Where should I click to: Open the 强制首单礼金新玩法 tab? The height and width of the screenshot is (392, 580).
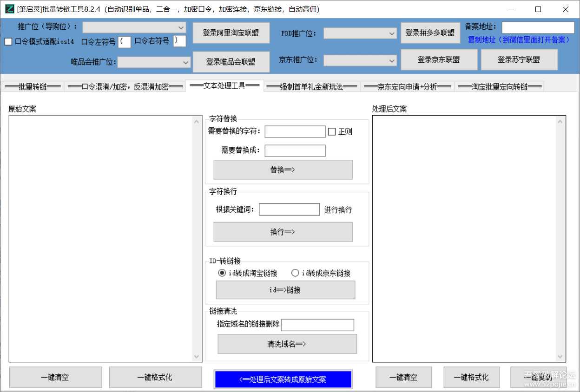click(311, 86)
